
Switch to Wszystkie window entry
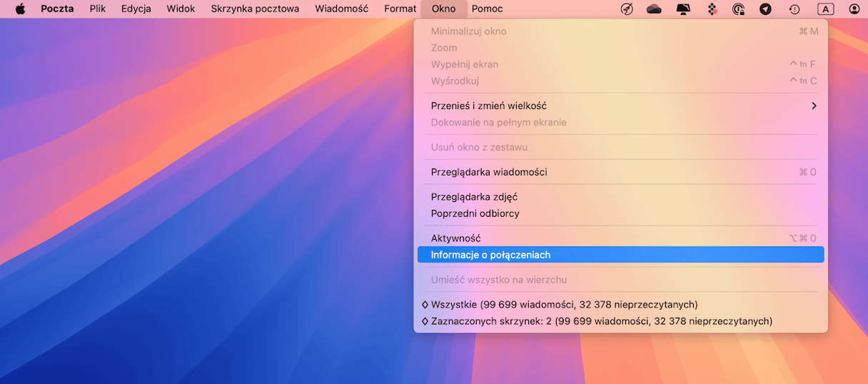[x=620, y=305]
